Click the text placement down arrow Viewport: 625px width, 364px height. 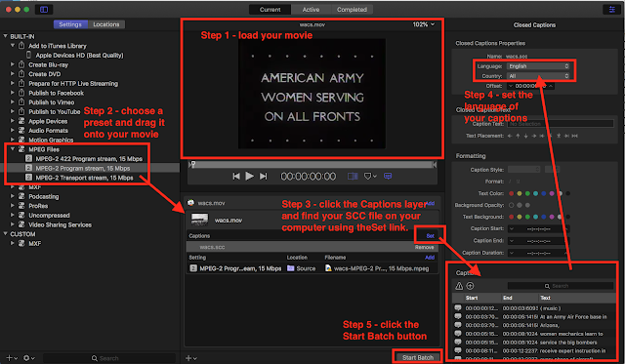point(525,136)
